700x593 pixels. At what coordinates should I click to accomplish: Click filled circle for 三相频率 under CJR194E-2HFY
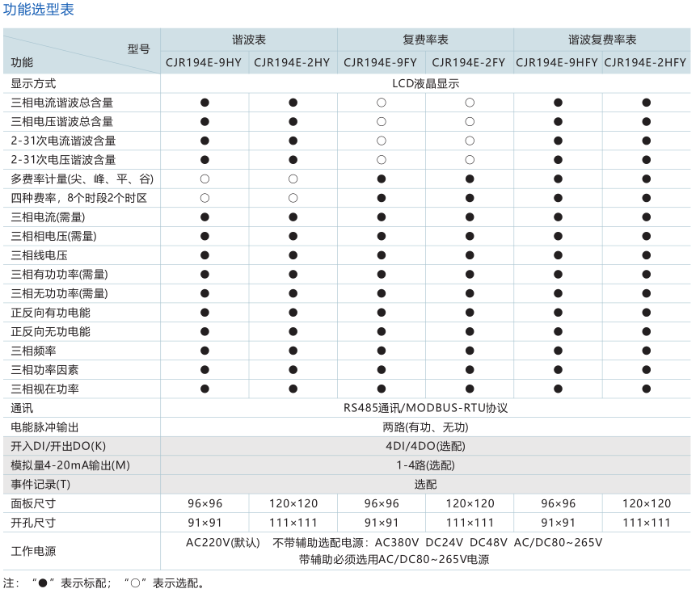(646, 351)
